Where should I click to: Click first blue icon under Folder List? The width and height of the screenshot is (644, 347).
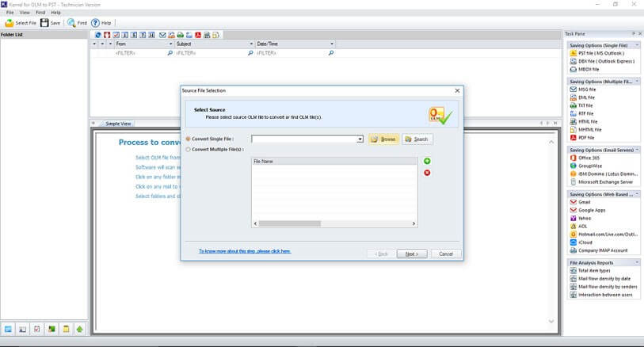(x=8, y=329)
